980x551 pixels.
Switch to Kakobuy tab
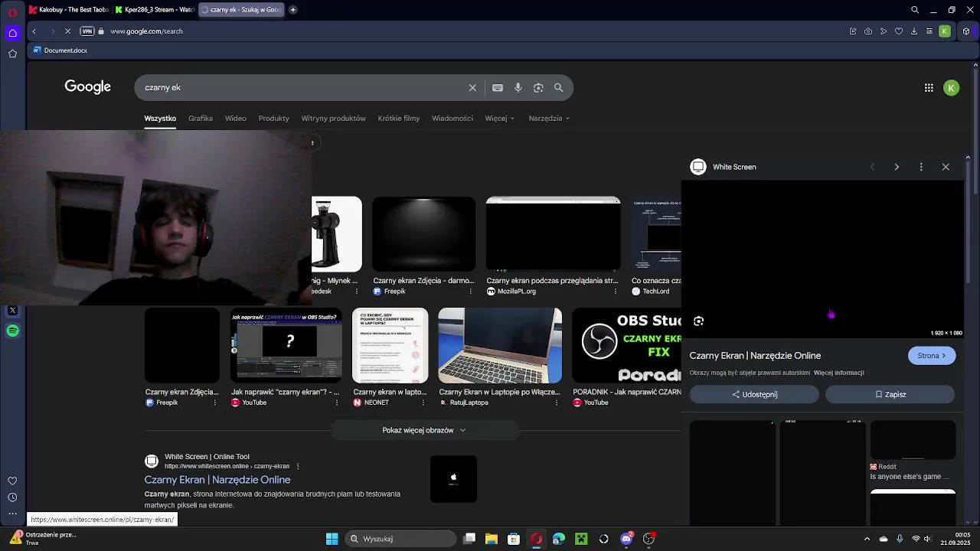pyautogui.click(x=69, y=10)
